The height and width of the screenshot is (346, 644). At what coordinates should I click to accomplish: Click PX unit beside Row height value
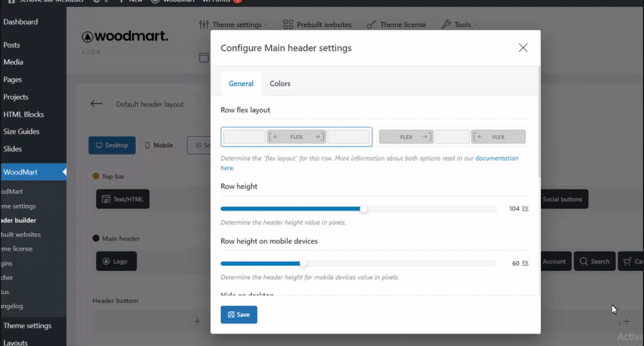pyautogui.click(x=526, y=208)
